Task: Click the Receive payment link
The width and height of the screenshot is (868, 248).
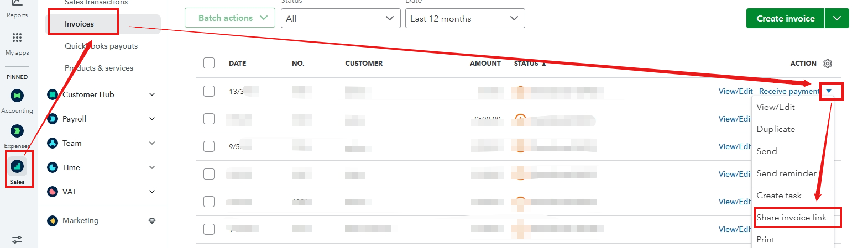Action: point(789,91)
